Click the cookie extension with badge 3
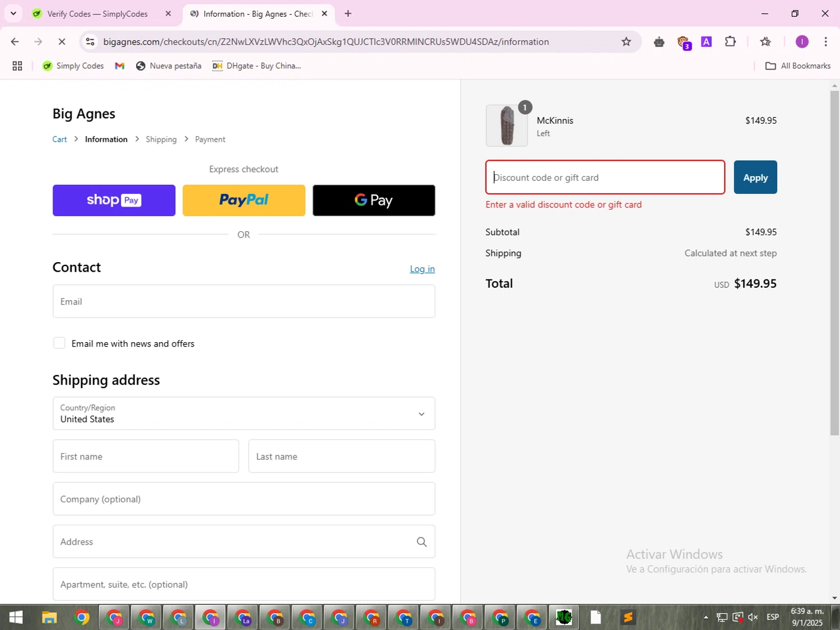840x630 pixels. tap(683, 42)
